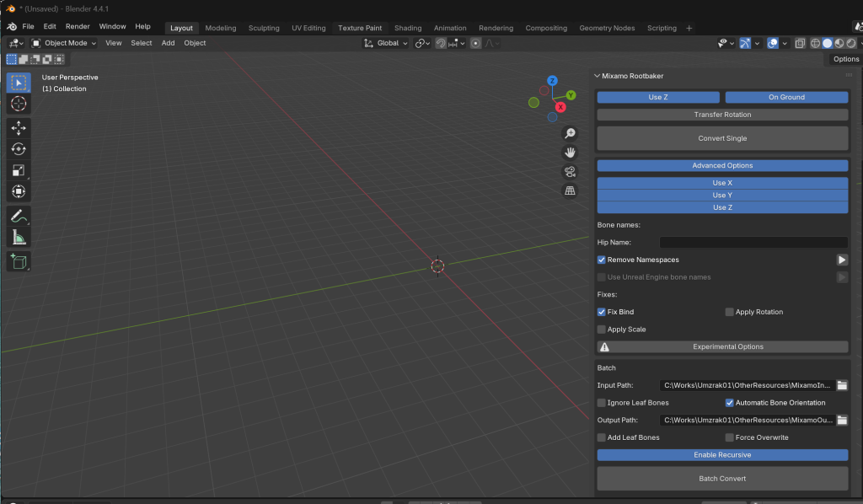This screenshot has width=863, height=504.
Task: Open the Global orientation dropdown
Action: tap(385, 43)
